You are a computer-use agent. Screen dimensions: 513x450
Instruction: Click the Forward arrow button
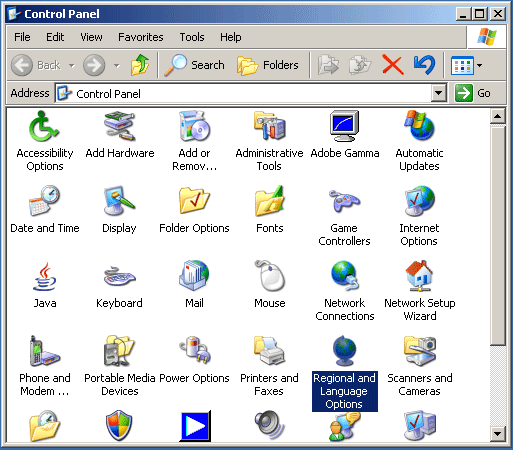[94, 65]
